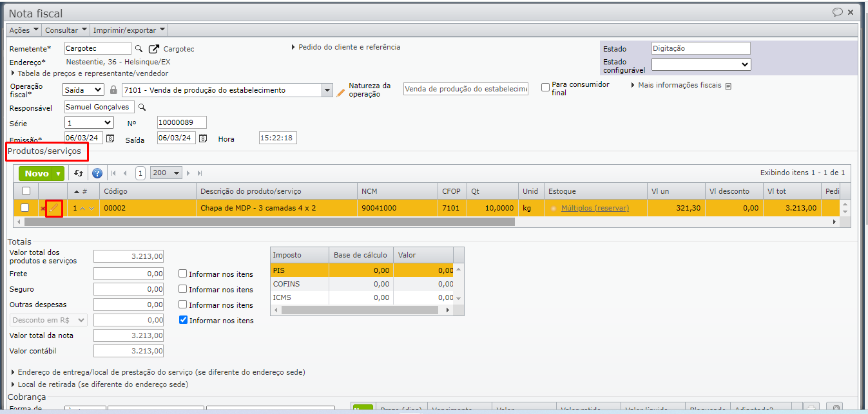
Task: Search Remetente with magnifier icon
Action: pyautogui.click(x=139, y=49)
